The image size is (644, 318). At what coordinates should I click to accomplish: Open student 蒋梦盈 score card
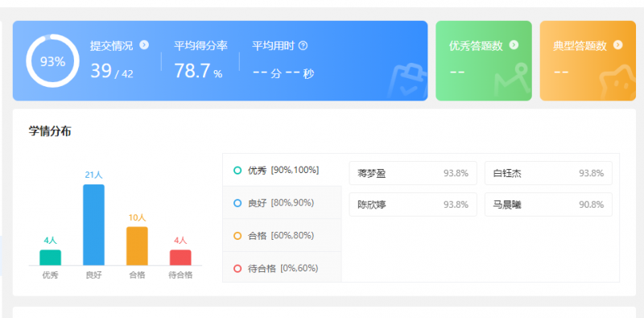point(413,173)
